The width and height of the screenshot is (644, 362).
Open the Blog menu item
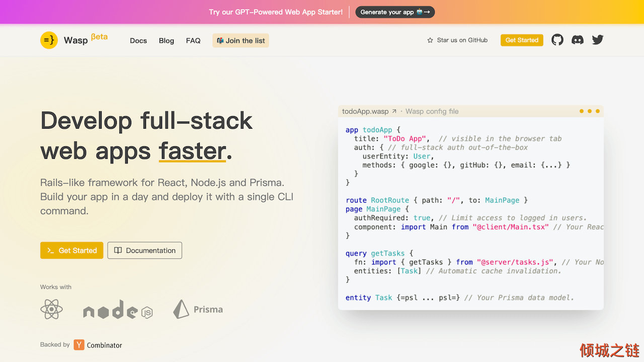(x=167, y=41)
